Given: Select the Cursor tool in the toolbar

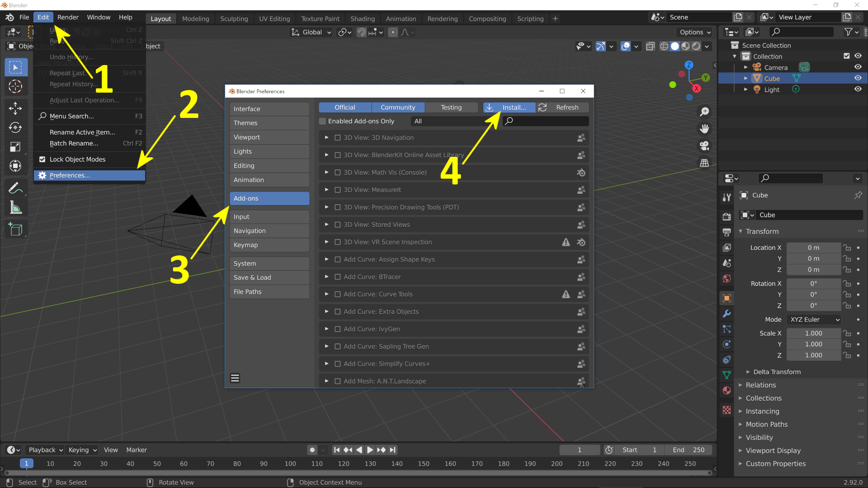Looking at the screenshot, I should (15, 86).
